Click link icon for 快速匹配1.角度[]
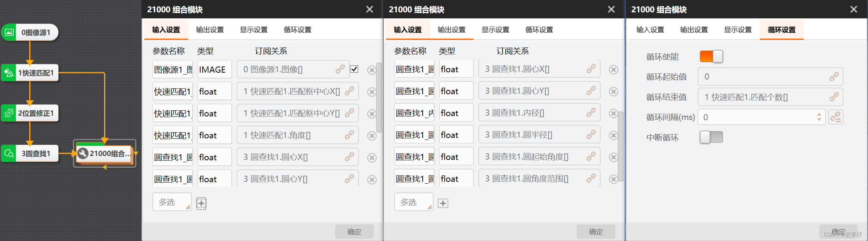Image resolution: width=868 pixels, height=241 pixels. coord(349,135)
